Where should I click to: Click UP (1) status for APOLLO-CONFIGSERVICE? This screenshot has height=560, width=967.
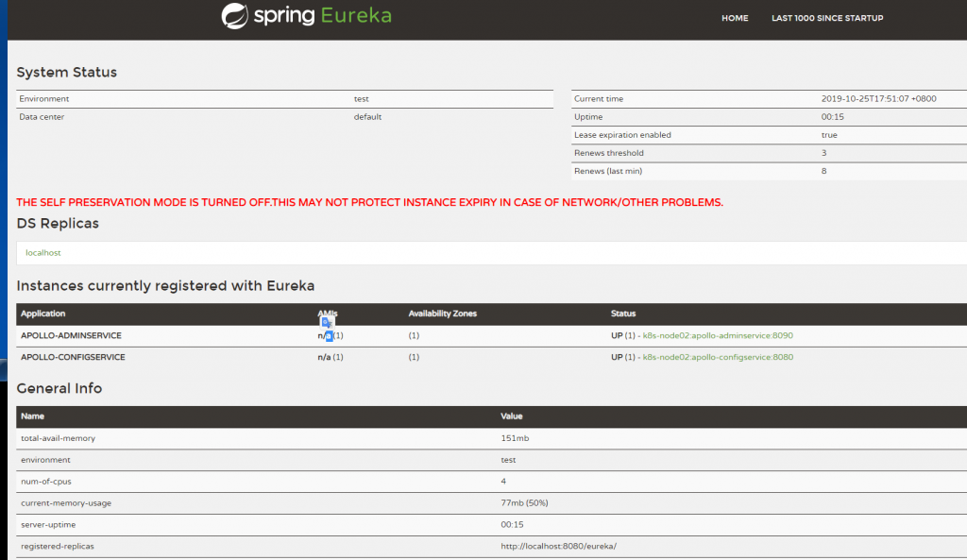[x=623, y=357]
